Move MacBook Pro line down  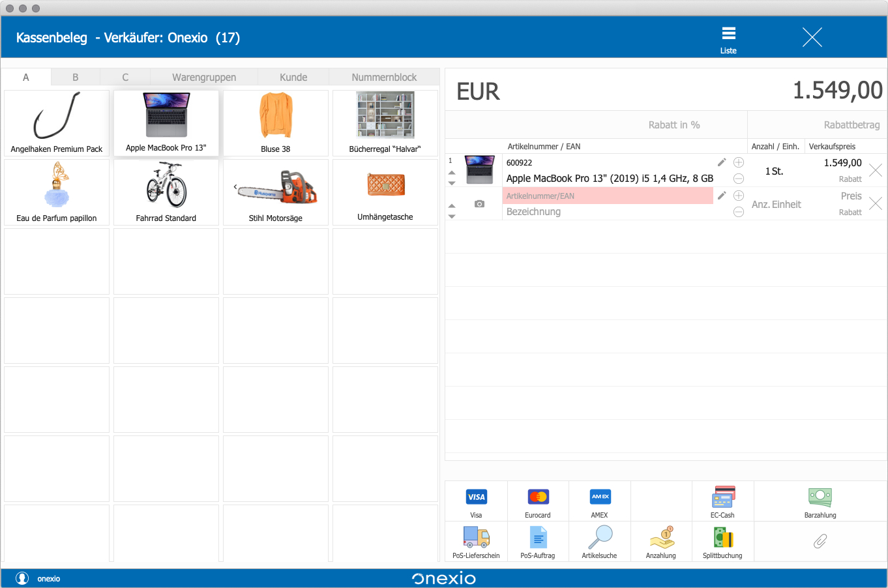coord(452,183)
